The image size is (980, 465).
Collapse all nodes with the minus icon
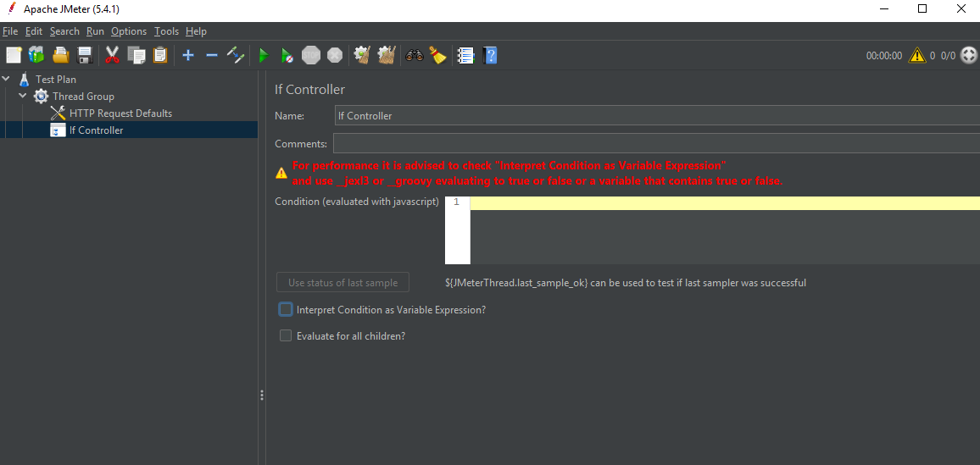coord(212,56)
